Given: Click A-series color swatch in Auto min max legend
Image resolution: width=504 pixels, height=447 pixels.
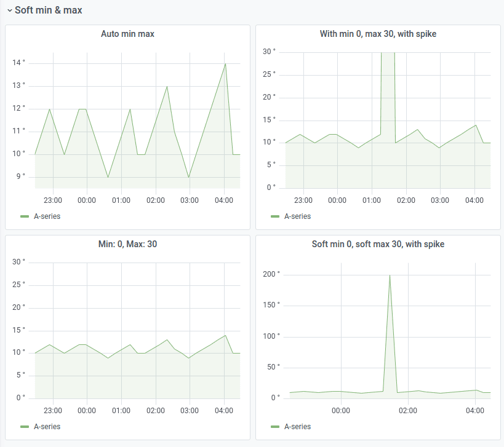Looking at the screenshot, I should (25, 216).
